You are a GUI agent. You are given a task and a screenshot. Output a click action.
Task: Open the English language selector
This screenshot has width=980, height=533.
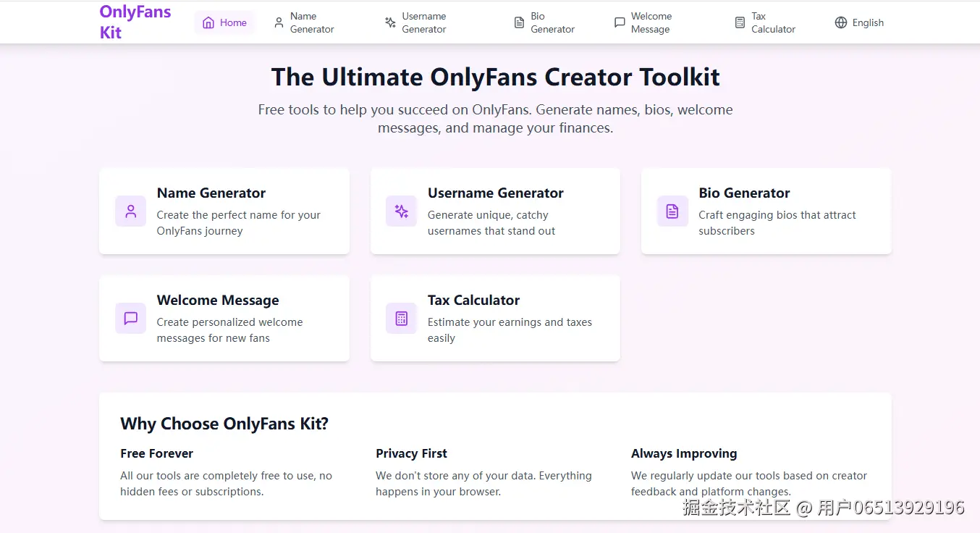coord(860,22)
